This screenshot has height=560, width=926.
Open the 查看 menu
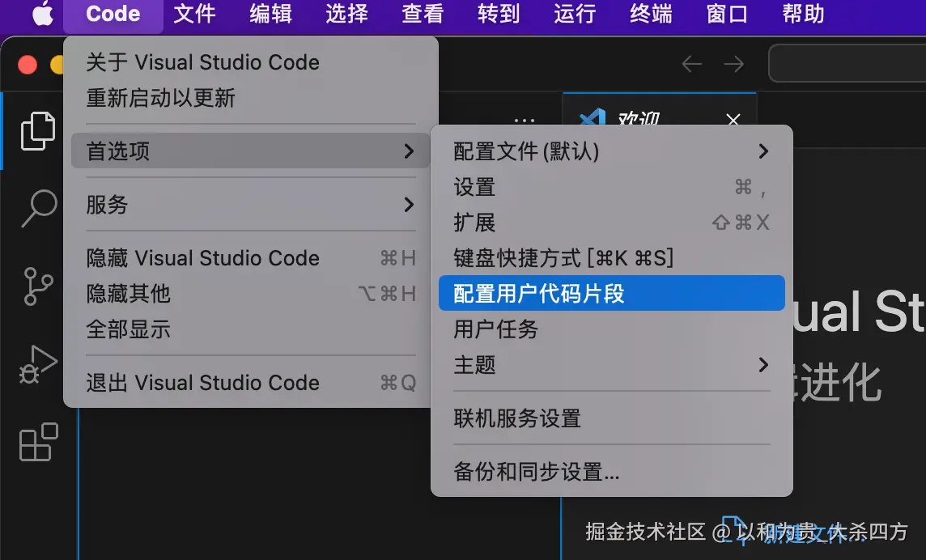coord(423,14)
